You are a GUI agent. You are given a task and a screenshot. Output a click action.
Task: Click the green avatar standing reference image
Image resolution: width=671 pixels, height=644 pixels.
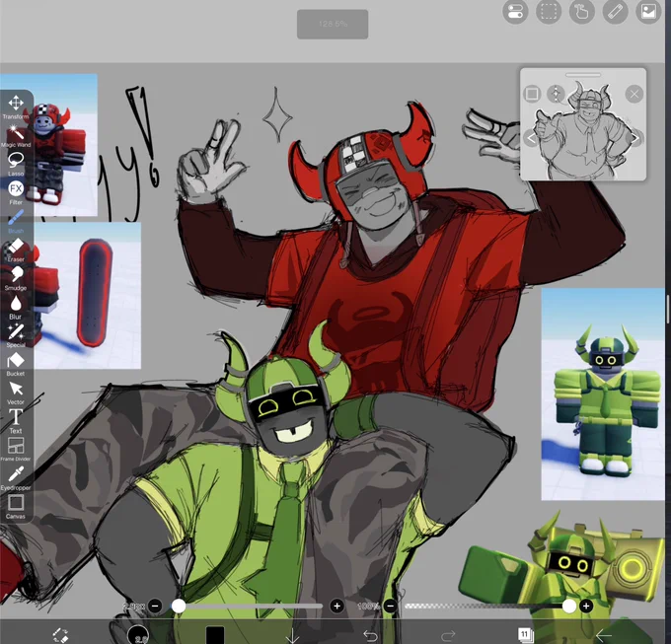603,394
